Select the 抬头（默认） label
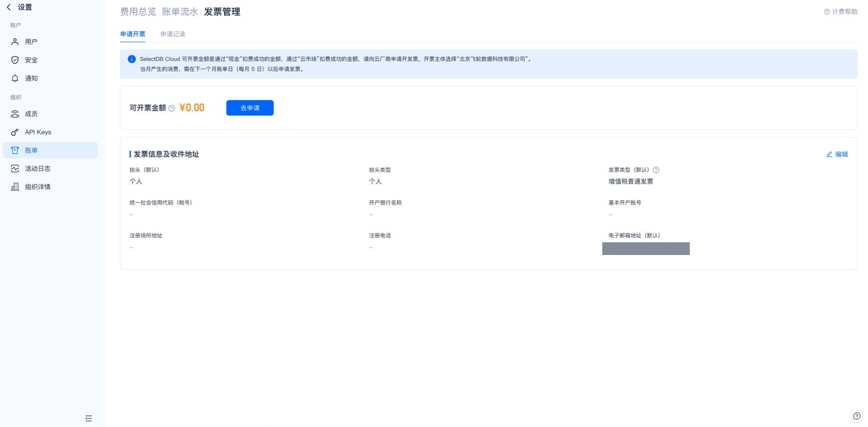Screen dimensions: 868x427 coord(144,170)
